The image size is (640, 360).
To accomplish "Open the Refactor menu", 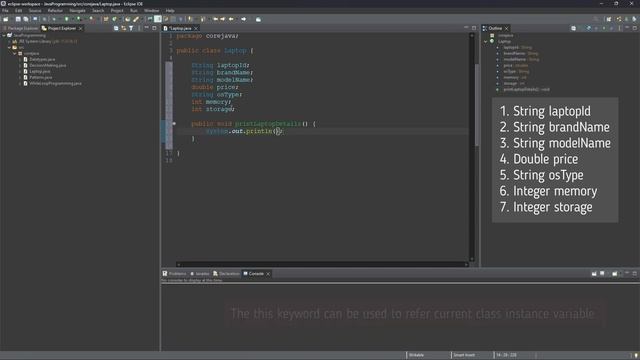I will point(55,11).
